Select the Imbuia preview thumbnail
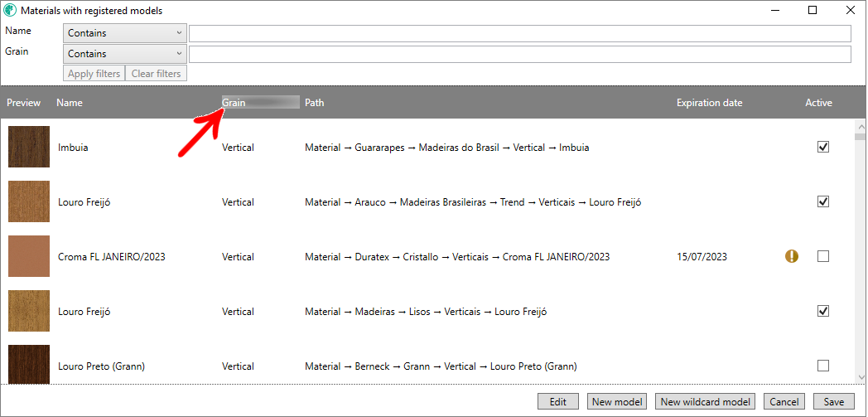 point(29,147)
